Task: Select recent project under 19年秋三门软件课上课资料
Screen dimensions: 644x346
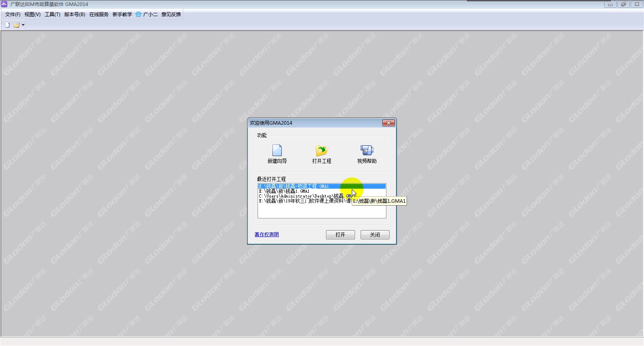Action: (322, 201)
